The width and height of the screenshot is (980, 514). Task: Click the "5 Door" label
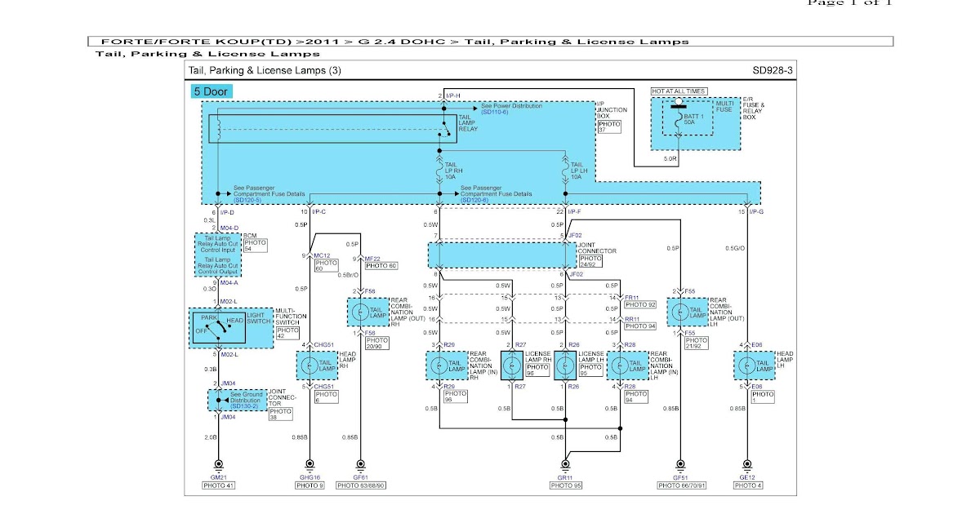pyautogui.click(x=212, y=91)
